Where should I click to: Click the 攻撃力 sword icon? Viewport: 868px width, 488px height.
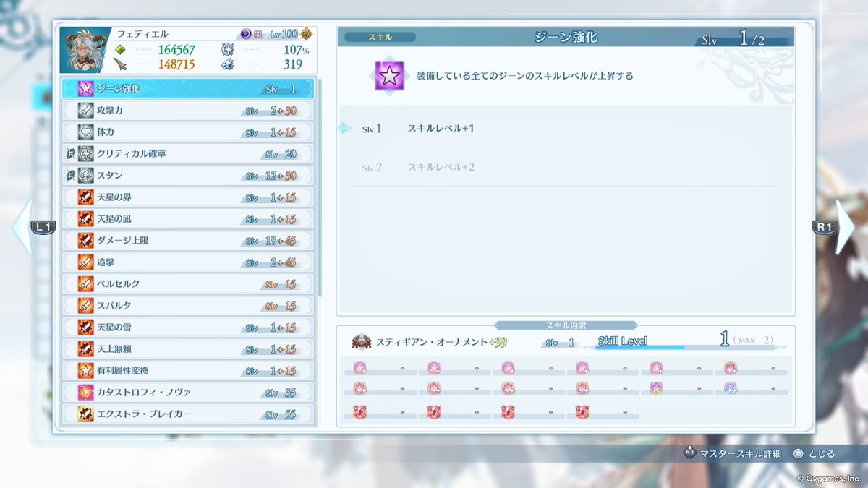point(86,111)
